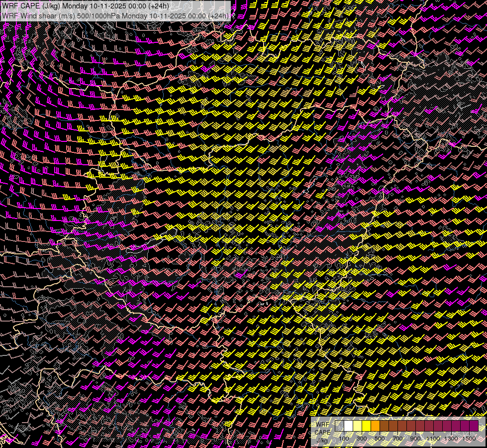Click the 900 legend scale label
This screenshot has width=487, height=448.
pyautogui.click(x=415, y=439)
